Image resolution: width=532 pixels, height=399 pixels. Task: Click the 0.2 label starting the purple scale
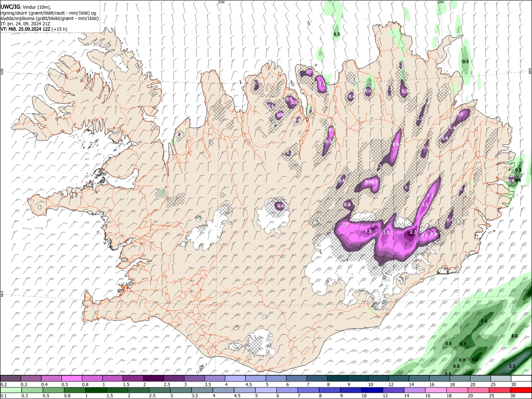coord(4,384)
